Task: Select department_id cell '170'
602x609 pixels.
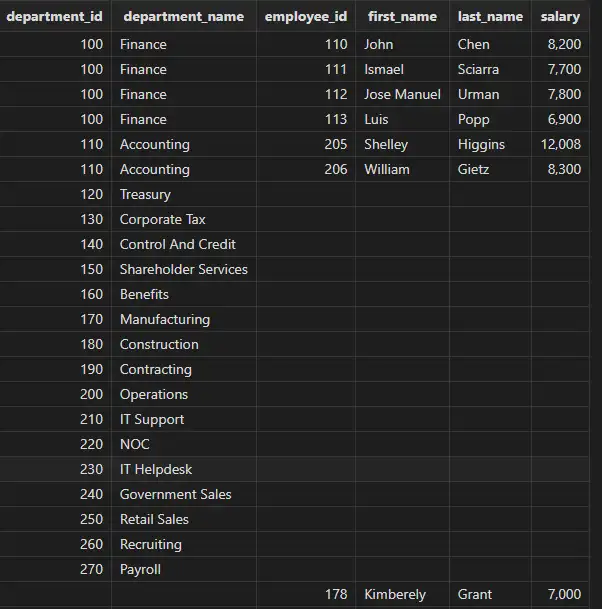Action: [55, 319]
